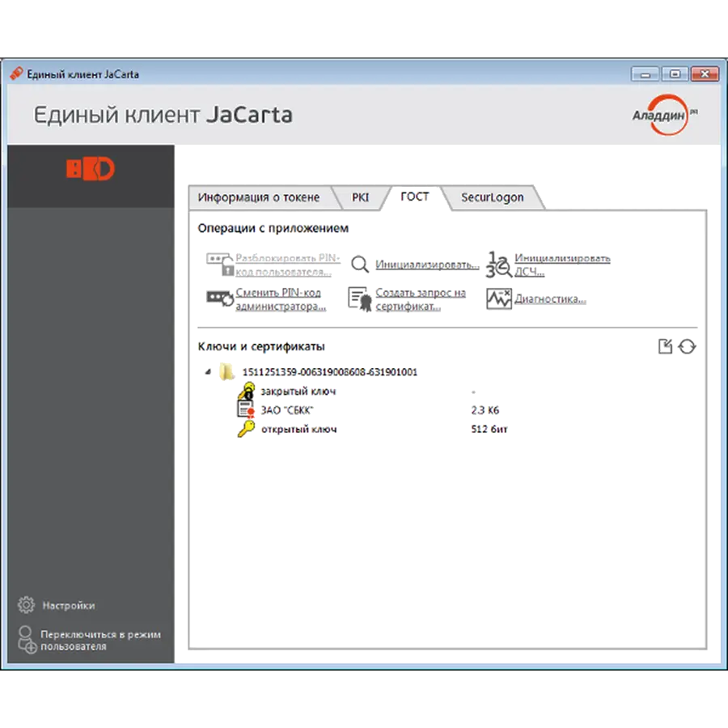Click the settings gear icon
The width and height of the screenshot is (728, 728).
coord(26,604)
